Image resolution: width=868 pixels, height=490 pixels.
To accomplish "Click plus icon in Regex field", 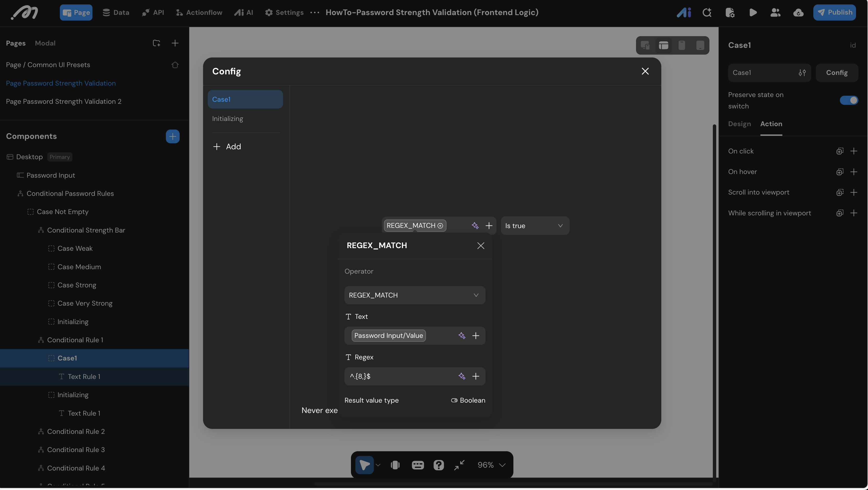I will (475, 376).
